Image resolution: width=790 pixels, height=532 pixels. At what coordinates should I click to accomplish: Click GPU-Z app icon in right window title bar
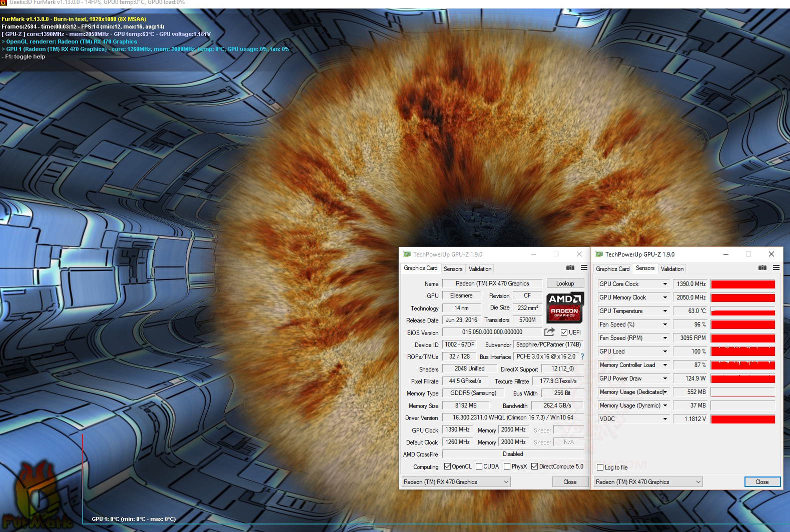coord(599,254)
